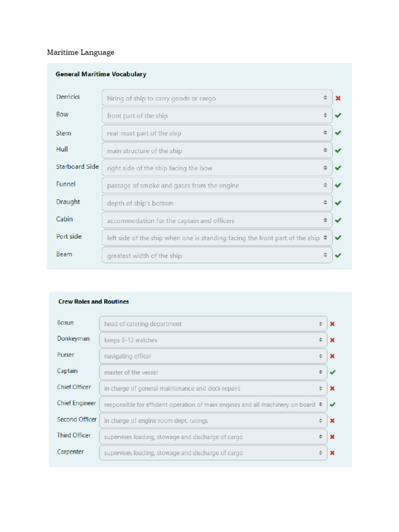Open the Second Officer role dropdown
The height and width of the screenshot is (532, 399).
[213, 420]
